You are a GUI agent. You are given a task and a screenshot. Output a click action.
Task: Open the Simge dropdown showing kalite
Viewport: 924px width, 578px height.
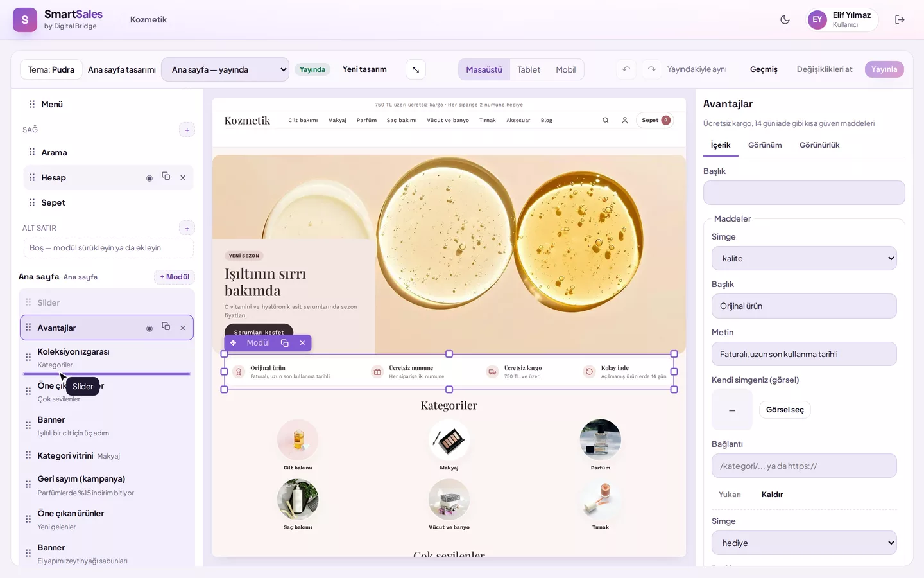804,258
